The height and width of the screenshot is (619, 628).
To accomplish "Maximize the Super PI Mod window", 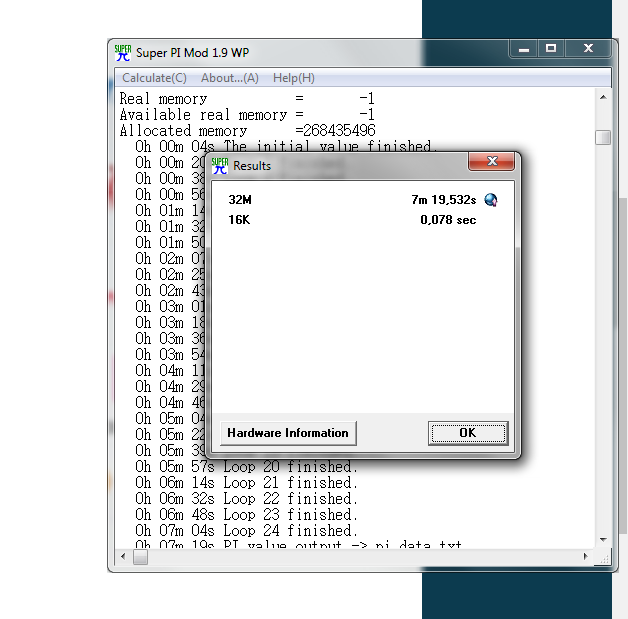I will coord(551,49).
